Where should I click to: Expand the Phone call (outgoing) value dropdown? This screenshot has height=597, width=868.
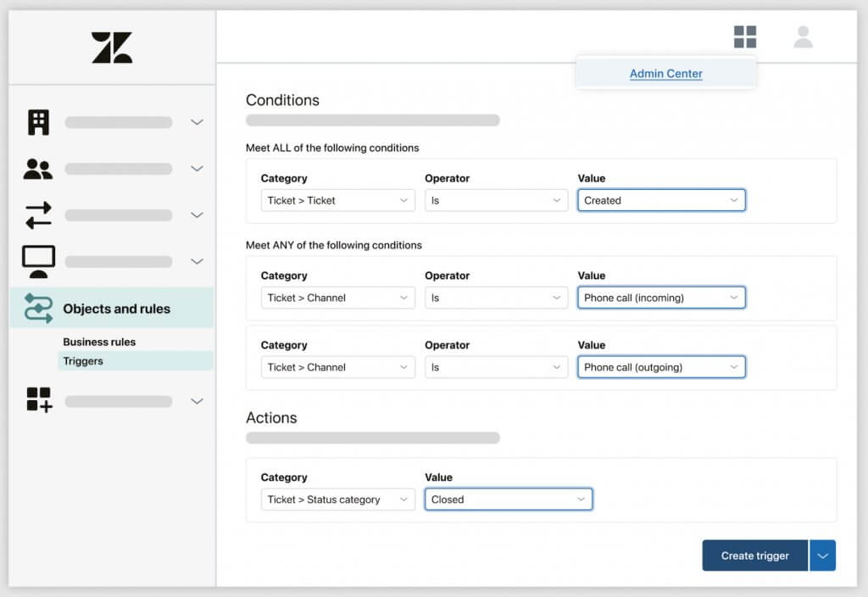coord(661,366)
